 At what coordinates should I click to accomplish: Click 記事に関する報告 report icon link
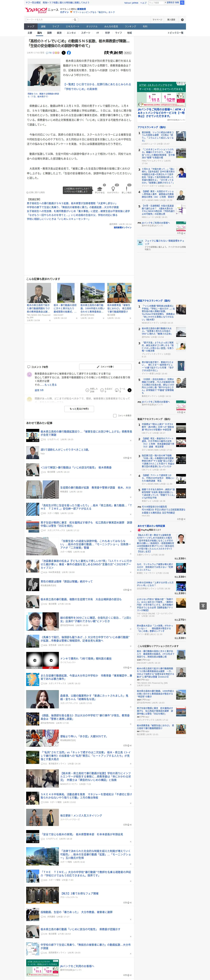[x=35, y=193]
